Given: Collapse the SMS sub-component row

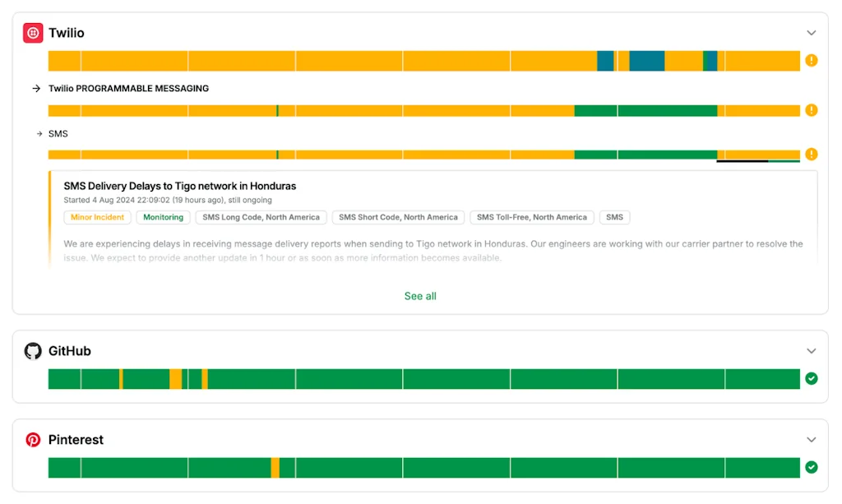Looking at the screenshot, I should pyautogui.click(x=39, y=134).
